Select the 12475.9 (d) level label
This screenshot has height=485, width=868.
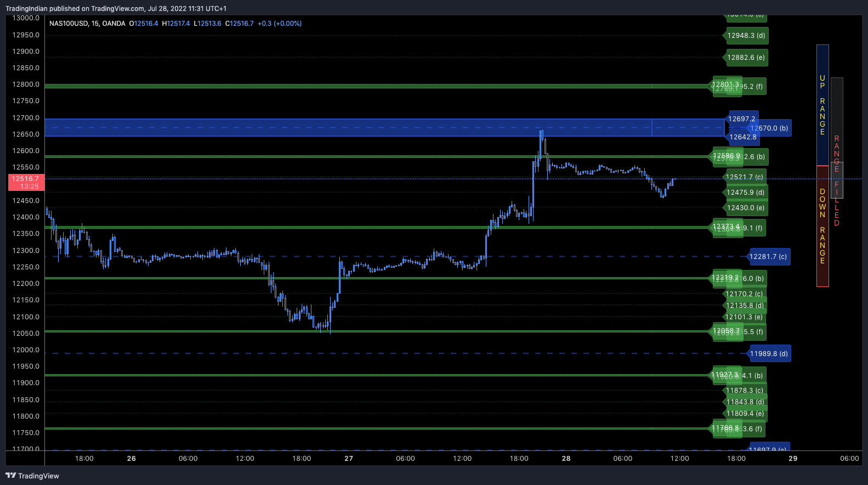click(x=746, y=193)
